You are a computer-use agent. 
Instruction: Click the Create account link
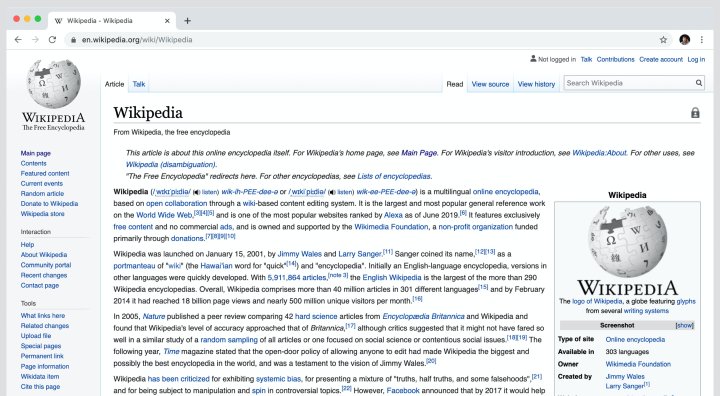pyautogui.click(x=661, y=59)
